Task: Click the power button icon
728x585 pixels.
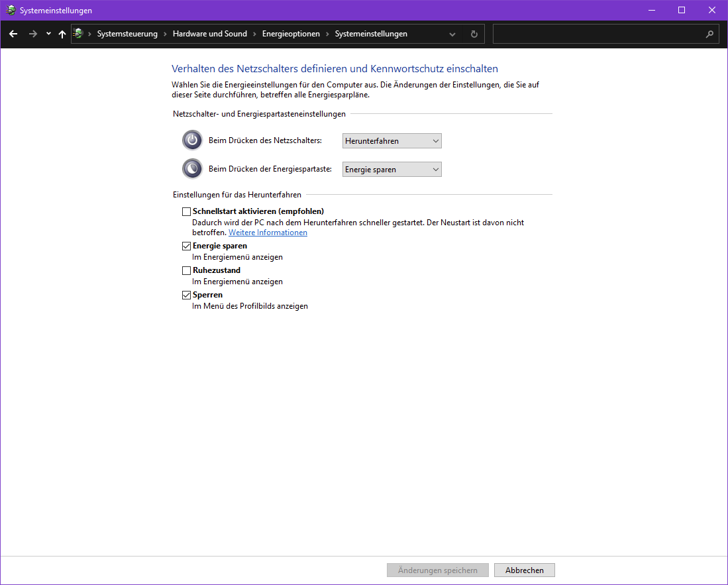Action: click(x=192, y=140)
